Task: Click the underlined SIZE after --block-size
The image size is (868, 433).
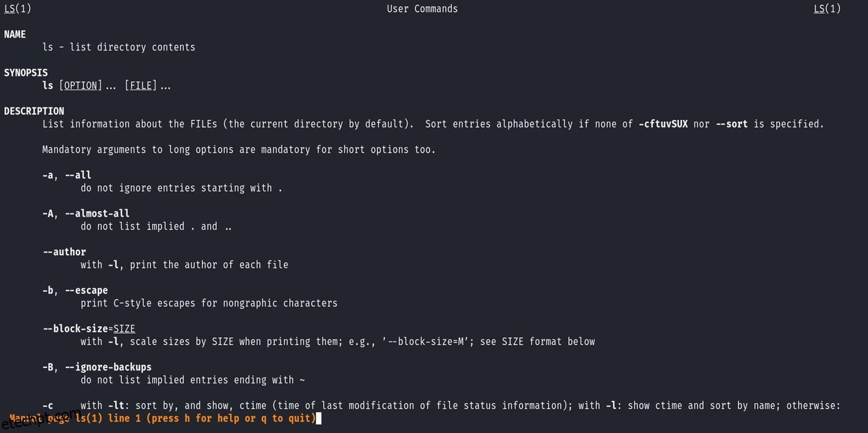Action: coord(124,329)
